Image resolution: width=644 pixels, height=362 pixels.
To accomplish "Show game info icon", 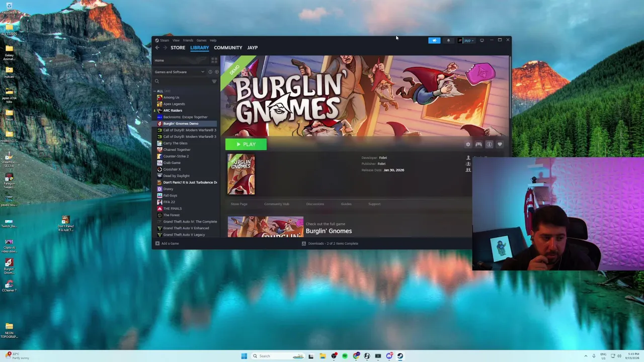I will coord(489,144).
